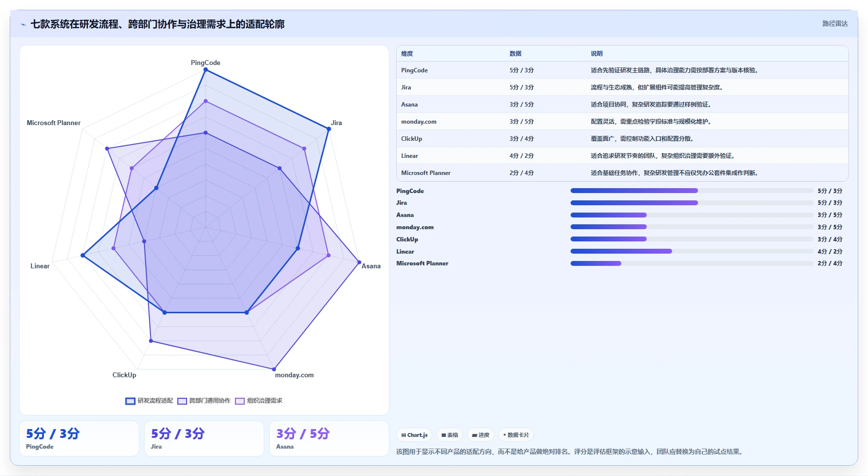Click the 5分 / 3分 cell in the Jira table row
The height and width of the screenshot is (476, 868).
[522, 87]
